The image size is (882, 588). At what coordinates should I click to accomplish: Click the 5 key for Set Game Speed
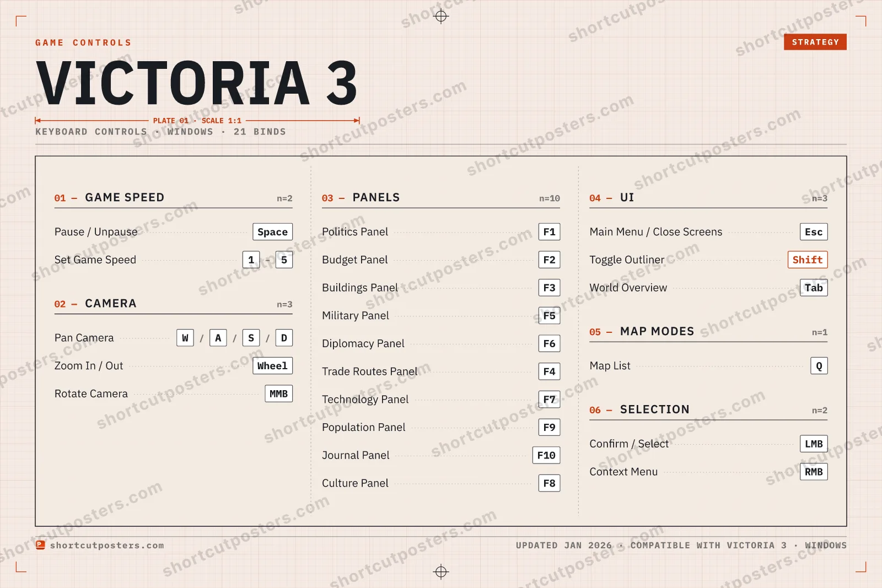click(284, 260)
